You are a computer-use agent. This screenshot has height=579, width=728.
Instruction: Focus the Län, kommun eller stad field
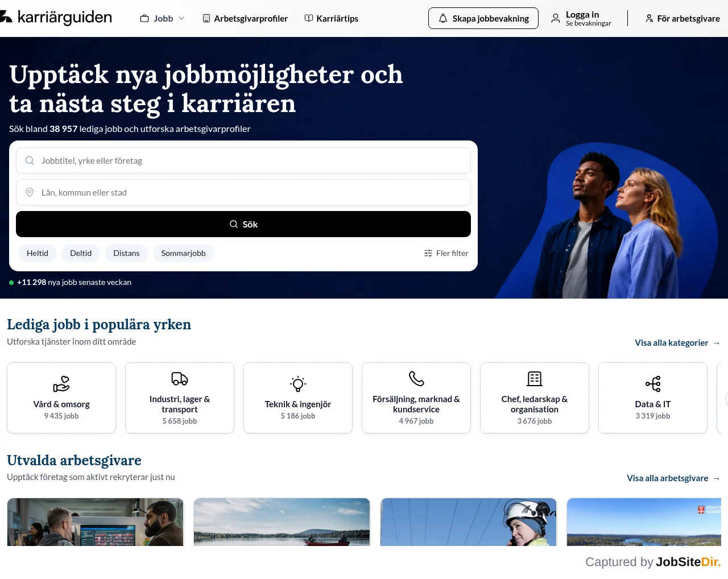243,192
